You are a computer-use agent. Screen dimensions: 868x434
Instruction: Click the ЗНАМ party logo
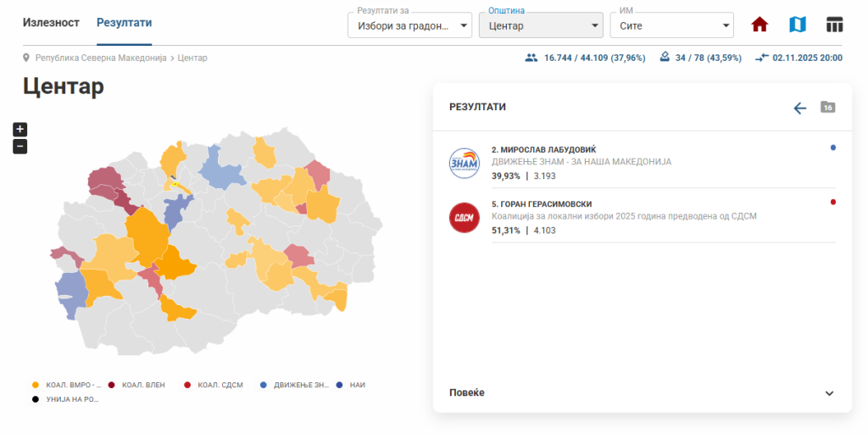click(x=465, y=161)
